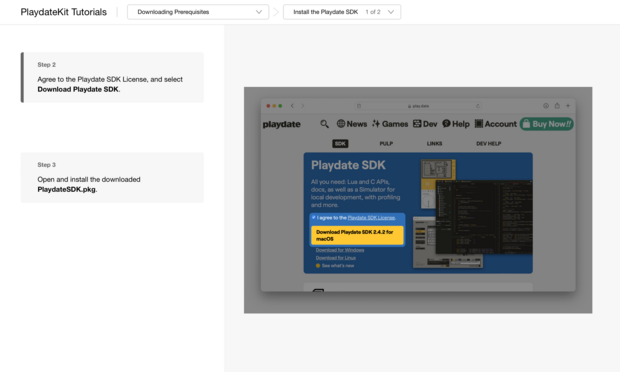This screenshot has width=620, height=372.
Task: Select the Step 2 instruction card
Action: click(112, 77)
